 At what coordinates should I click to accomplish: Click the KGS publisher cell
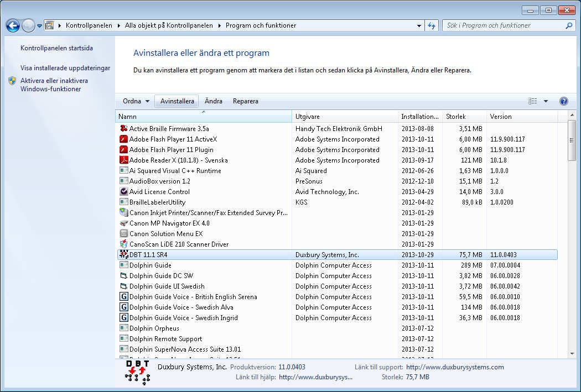pyautogui.click(x=301, y=202)
